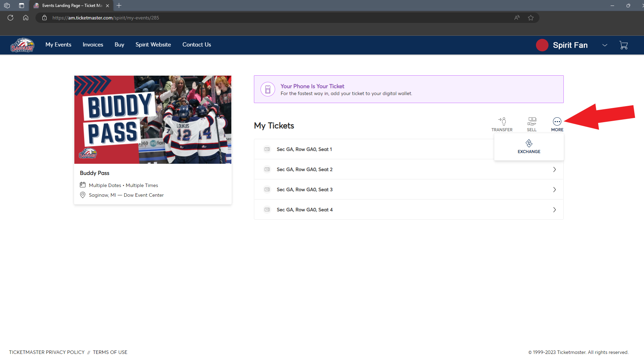Open the My Events menu item
This screenshot has height=356, width=644.
click(58, 45)
